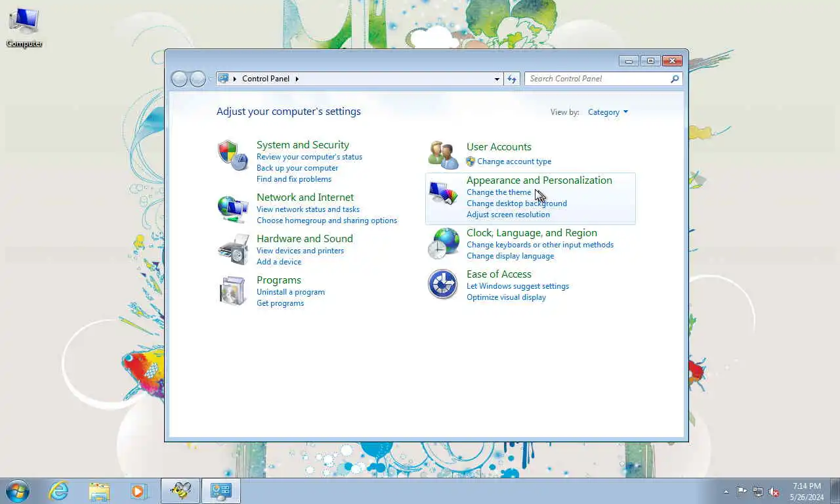This screenshot has height=504, width=840.
Task: Click Find and fix problems
Action: pyautogui.click(x=294, y=179)
